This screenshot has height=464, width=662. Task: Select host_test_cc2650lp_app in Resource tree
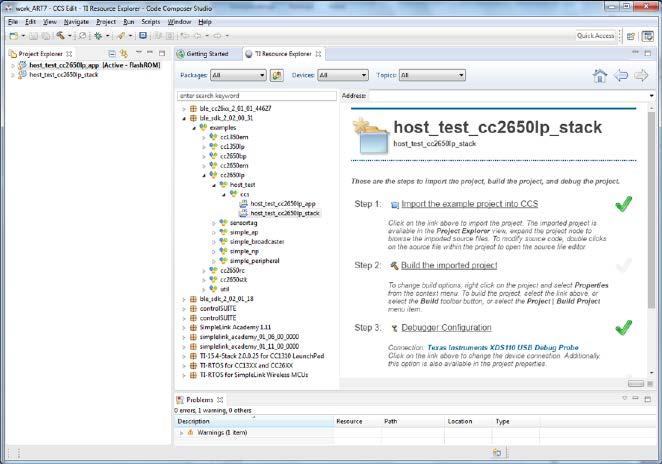[282, 204]
